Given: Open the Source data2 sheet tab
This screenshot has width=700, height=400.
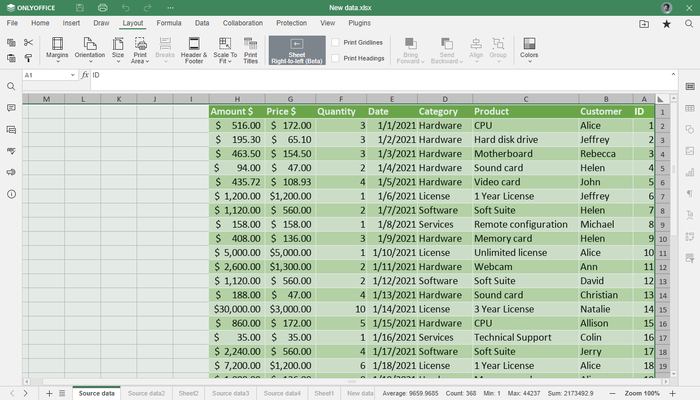Looking at the screenshot, I should click(146, 393).
